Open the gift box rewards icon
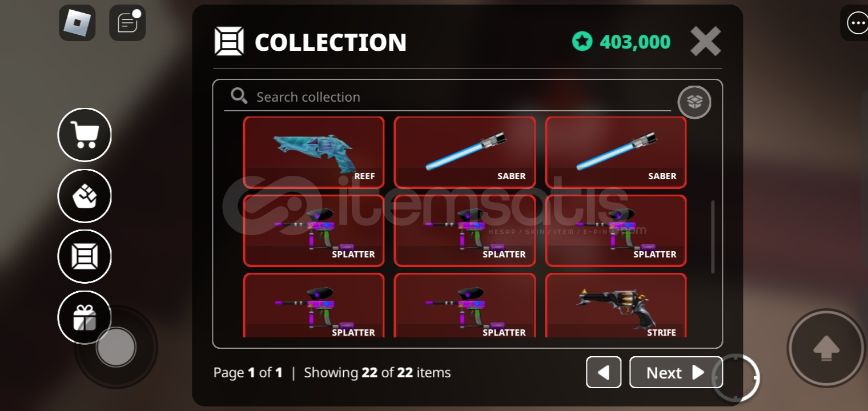 click(85, 317)
